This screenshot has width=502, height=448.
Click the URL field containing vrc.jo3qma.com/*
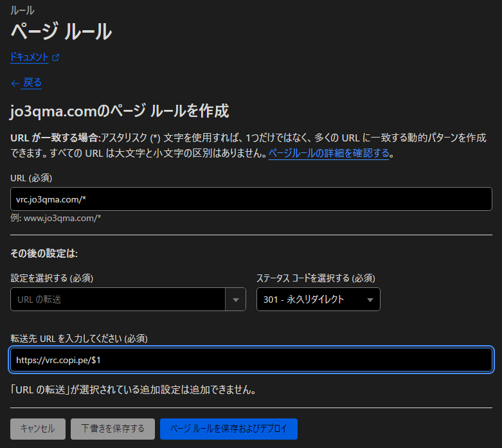(x=251, y=199)
